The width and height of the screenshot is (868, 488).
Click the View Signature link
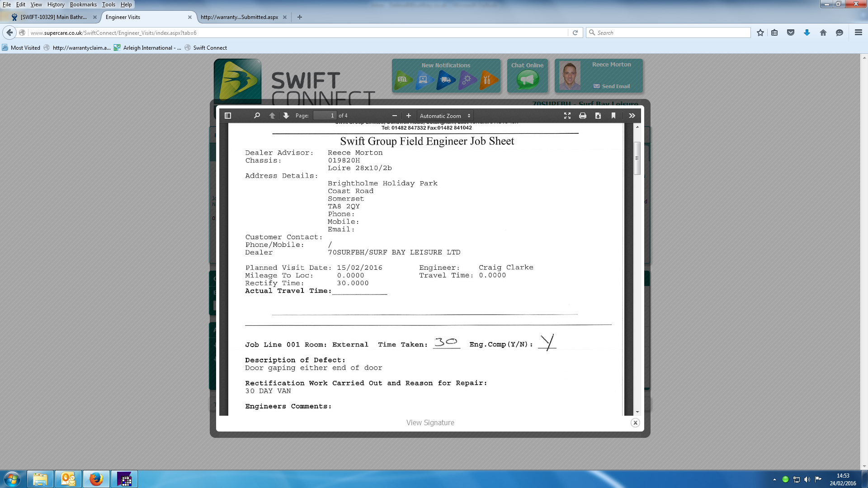430,422
